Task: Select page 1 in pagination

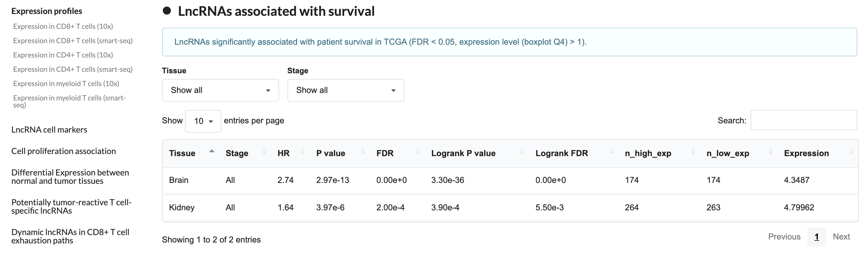Action: pos(816,237)
